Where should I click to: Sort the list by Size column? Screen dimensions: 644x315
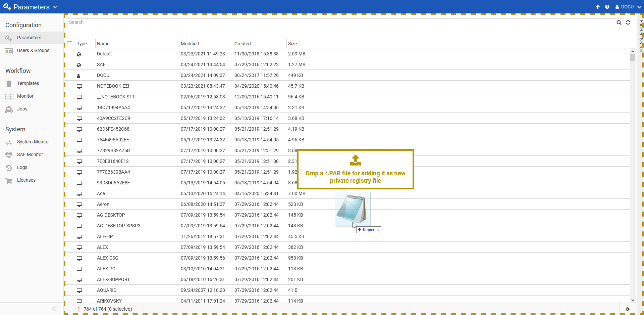coord(292,44)
